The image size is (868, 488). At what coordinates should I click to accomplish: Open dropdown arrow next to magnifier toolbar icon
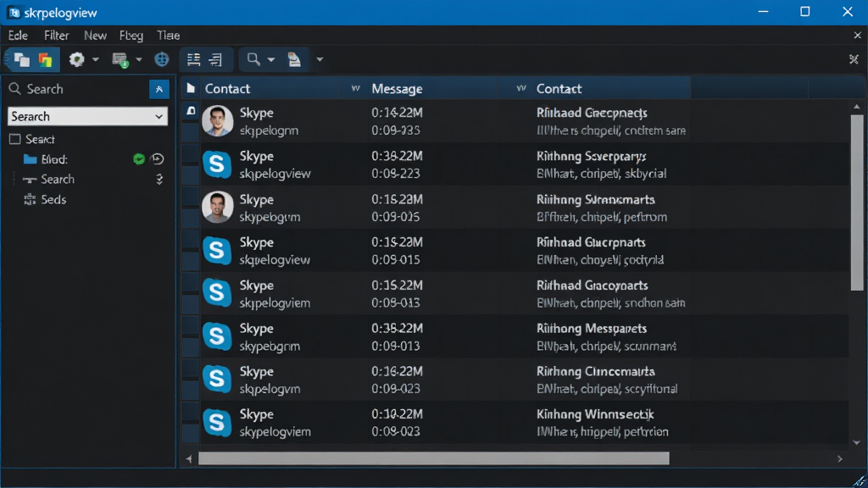pos(270,59)
